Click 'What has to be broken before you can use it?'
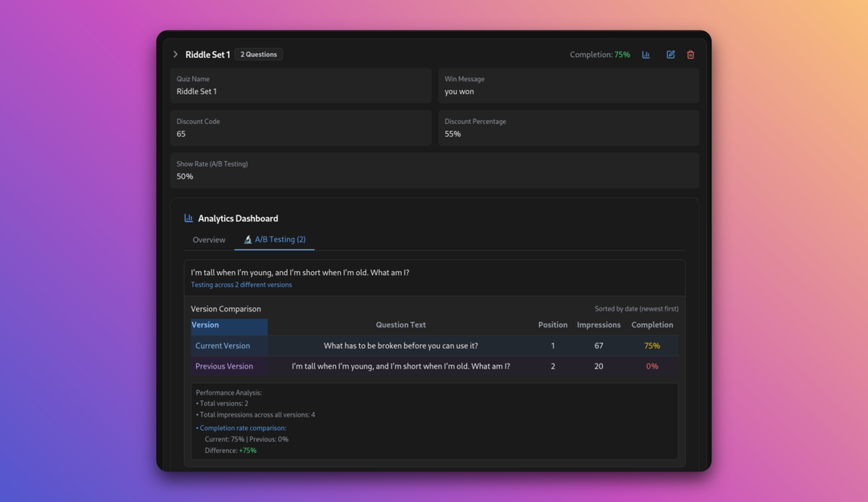The image size is (868, 502). (401, 346)
